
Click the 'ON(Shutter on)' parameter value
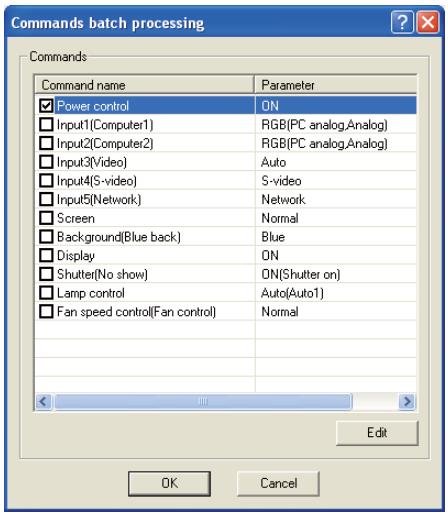point(301,274)
